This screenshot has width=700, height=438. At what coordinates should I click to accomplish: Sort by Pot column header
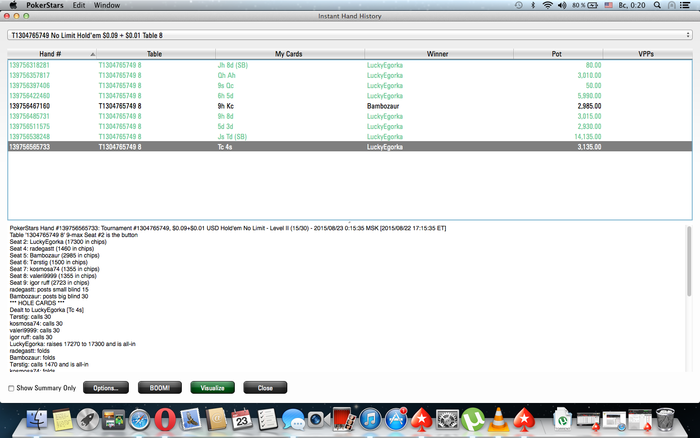tap(558, 54)
